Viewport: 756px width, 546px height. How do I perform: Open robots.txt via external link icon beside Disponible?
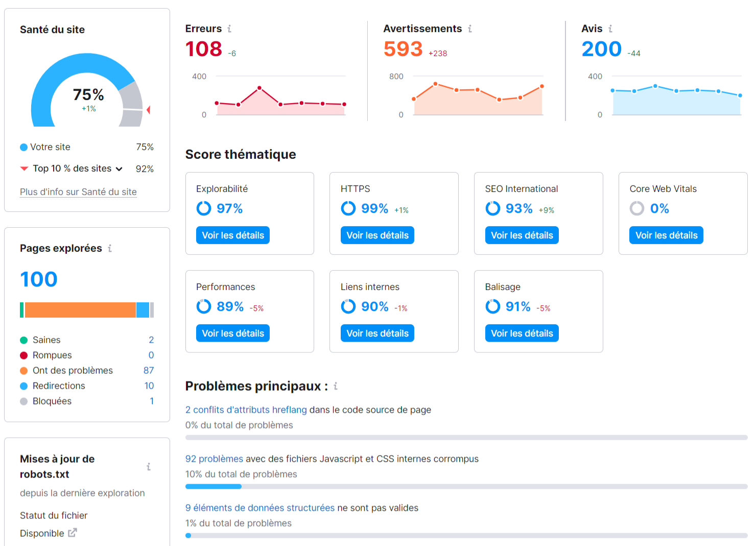tap(73, 533)
